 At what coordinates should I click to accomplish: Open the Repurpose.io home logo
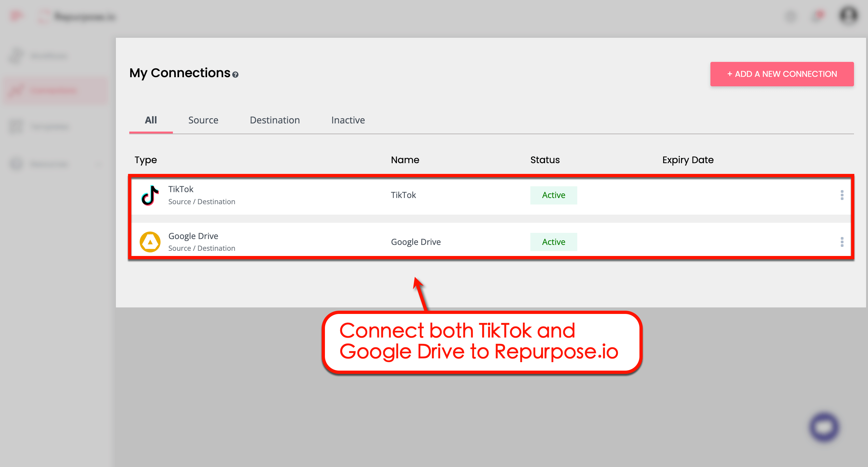(x=76, y=17)
